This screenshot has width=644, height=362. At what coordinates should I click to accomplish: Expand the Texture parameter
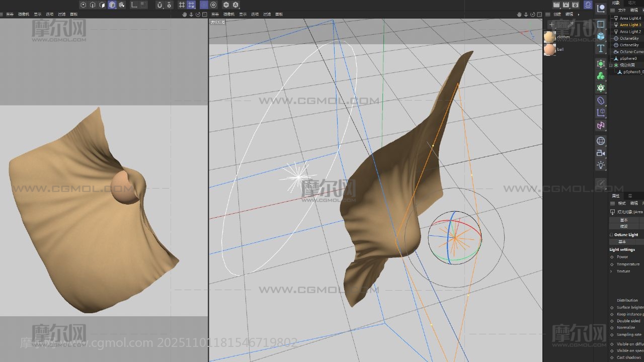pos(612,271)
